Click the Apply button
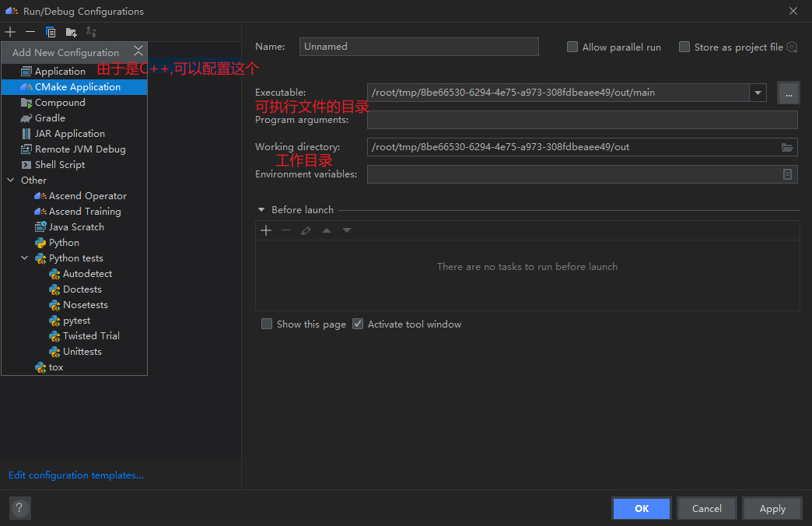The height and width of the screenshot is (526, 812). [x=772, y=508]
